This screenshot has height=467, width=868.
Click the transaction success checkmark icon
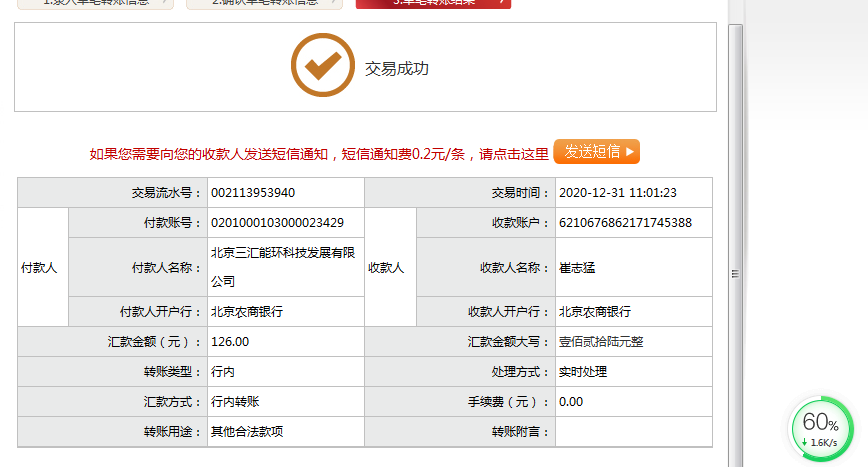tap(322, 66)
